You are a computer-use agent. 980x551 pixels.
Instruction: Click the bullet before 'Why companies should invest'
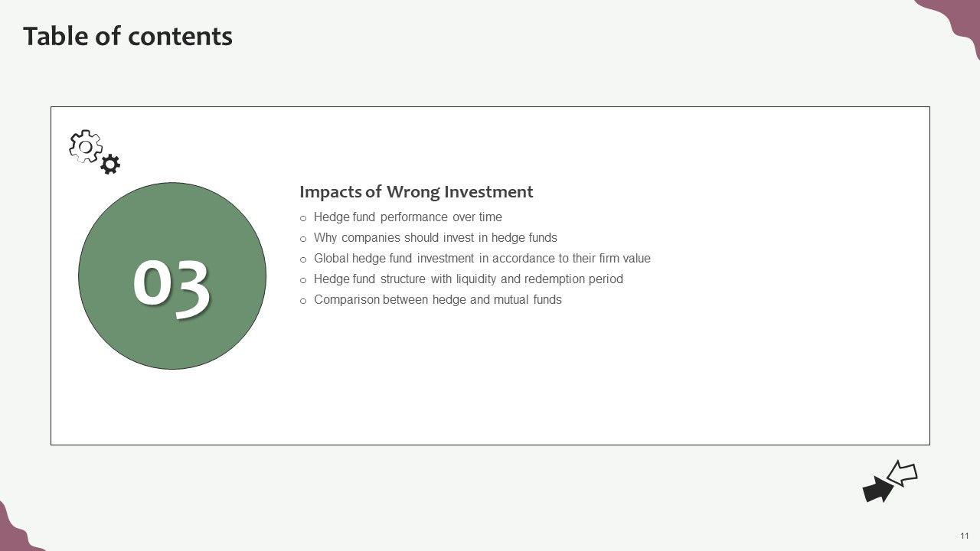pos(303,239)
